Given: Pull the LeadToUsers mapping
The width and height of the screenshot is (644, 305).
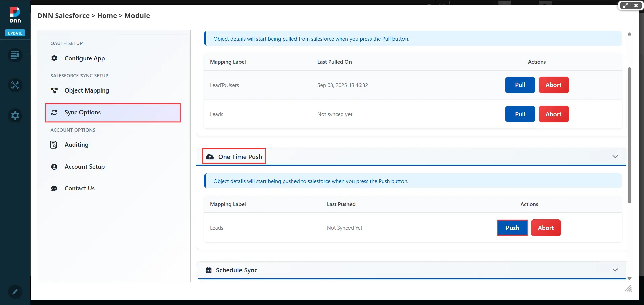Looking at the screenshot, I should point(520,85).
